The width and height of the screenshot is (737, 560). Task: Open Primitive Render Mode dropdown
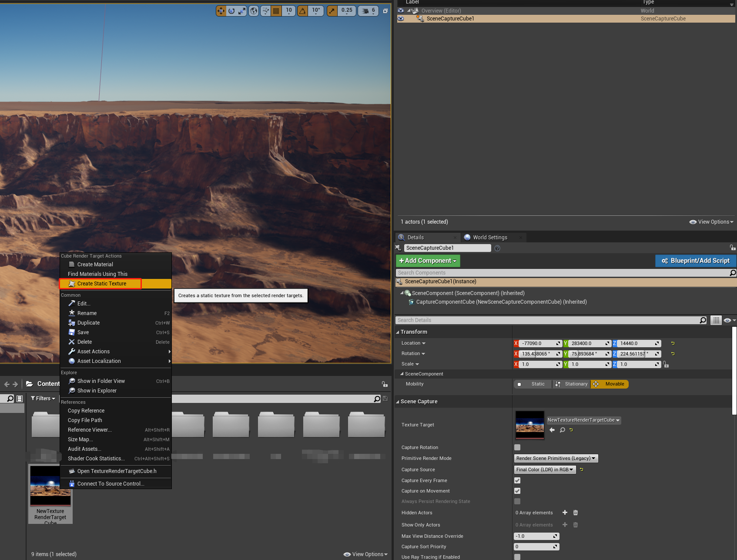pyautogui.click(x=556, y=458)
